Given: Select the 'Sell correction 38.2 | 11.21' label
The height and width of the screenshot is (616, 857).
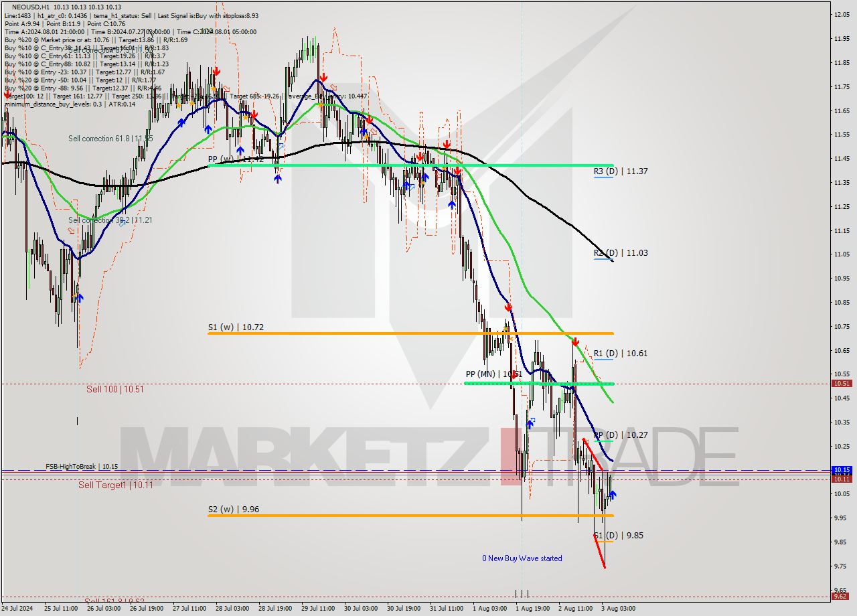Looking at the screenshot, I should (110, 220).
